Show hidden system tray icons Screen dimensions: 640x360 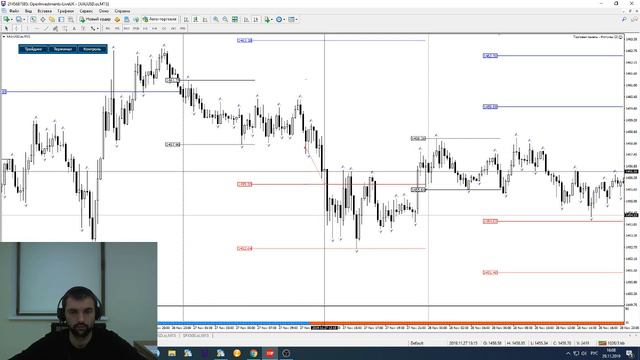coord(568,353)
